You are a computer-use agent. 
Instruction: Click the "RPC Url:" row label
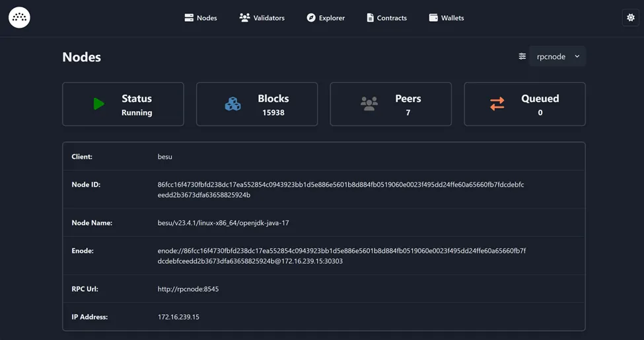(x=85, y=289)
